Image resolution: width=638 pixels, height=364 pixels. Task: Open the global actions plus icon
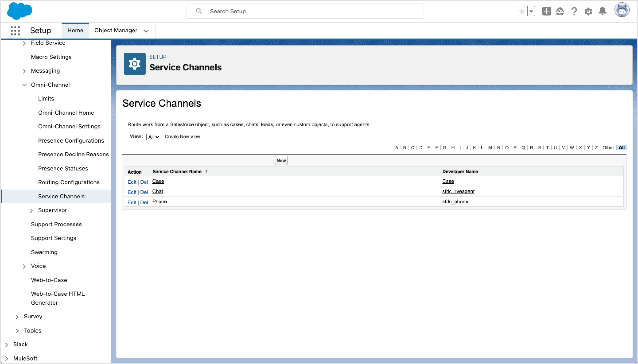tap(546, 11)
